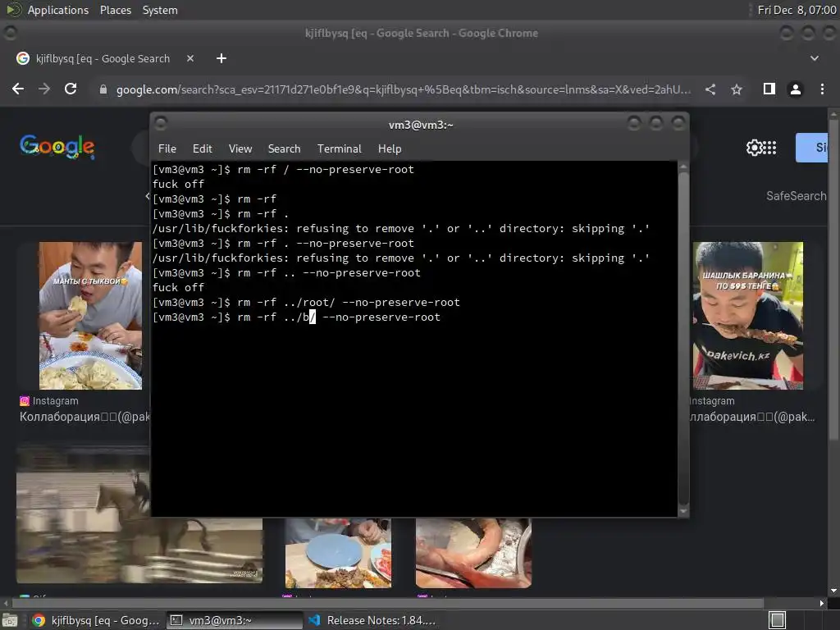This screenshot has height=630, width=840.
Task: Click Chrome page scrollbar down arrow
Action: point(833,591)
